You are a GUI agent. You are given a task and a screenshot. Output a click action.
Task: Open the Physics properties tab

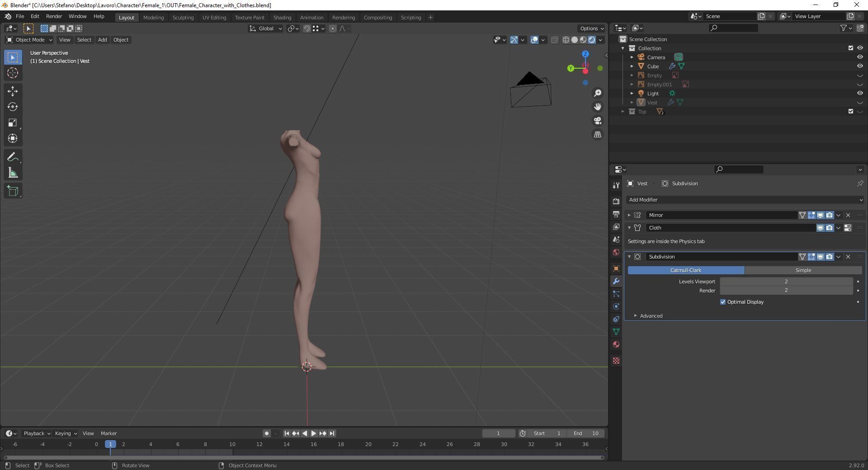coord(616,306)
